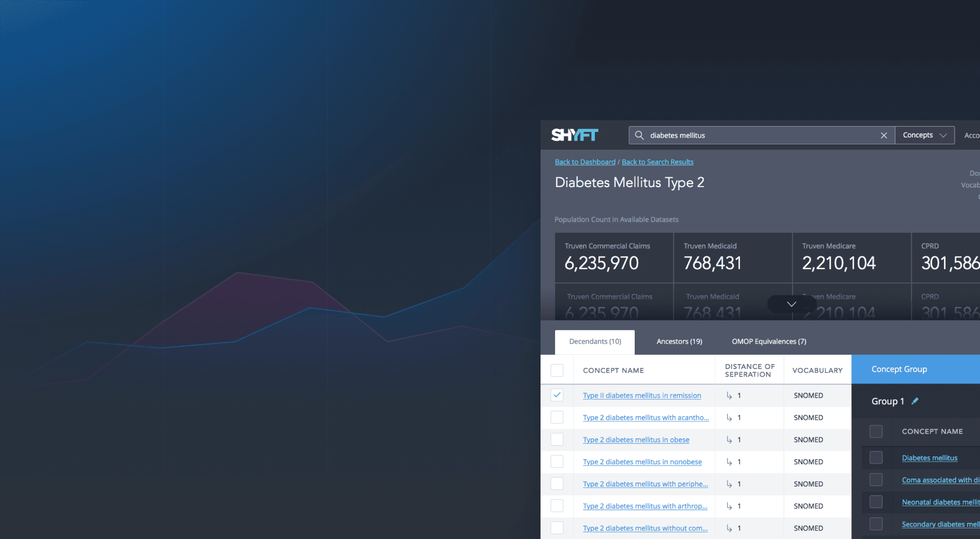Open the Concepts dropdown
The width and height of the screenshot is (980, 539).
(924, 135)
